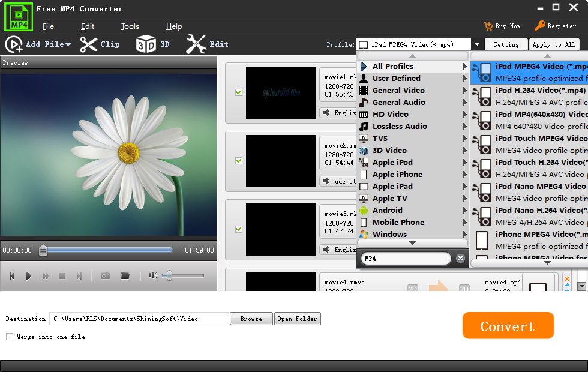The width and height of the screenshot is (588, 372).
Task: Select iPhone MPEG4 Video(*.m... profile
Action: pos(529,241)
